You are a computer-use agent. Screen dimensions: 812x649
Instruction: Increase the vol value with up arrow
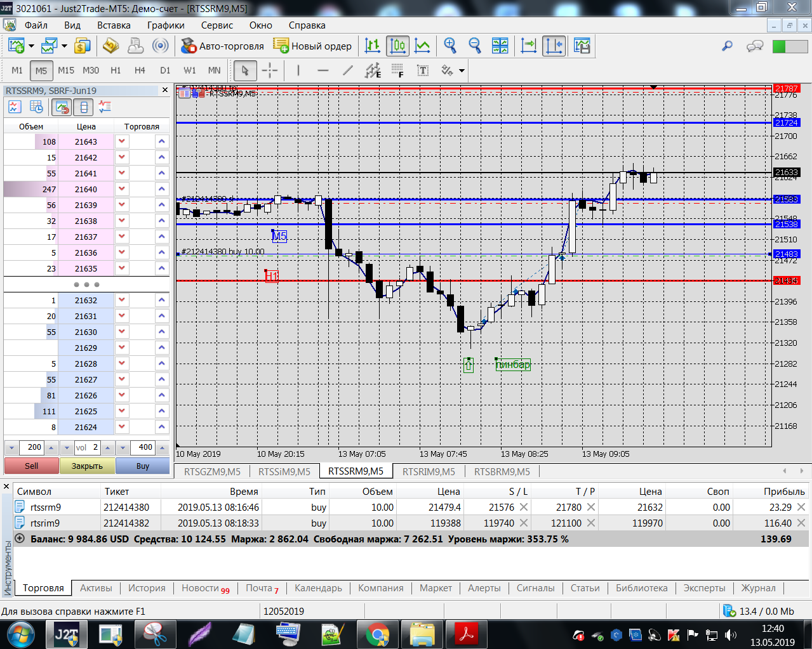pyautogui.click(x=108, y=448)
